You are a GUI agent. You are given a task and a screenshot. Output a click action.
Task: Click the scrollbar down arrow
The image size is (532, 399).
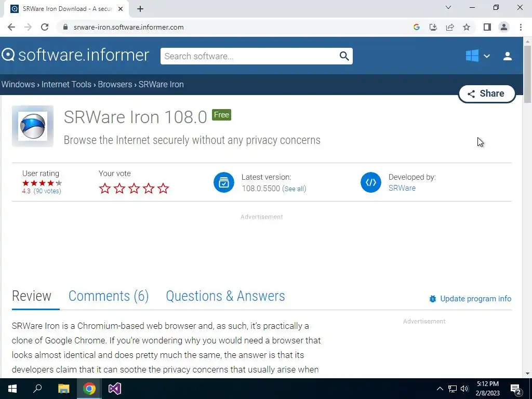coord(527,374)
